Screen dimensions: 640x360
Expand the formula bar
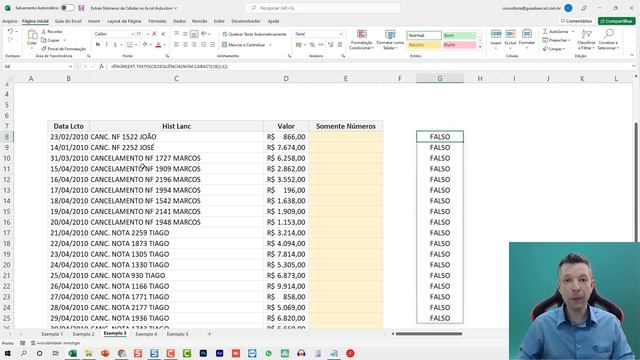coord(633,66)
